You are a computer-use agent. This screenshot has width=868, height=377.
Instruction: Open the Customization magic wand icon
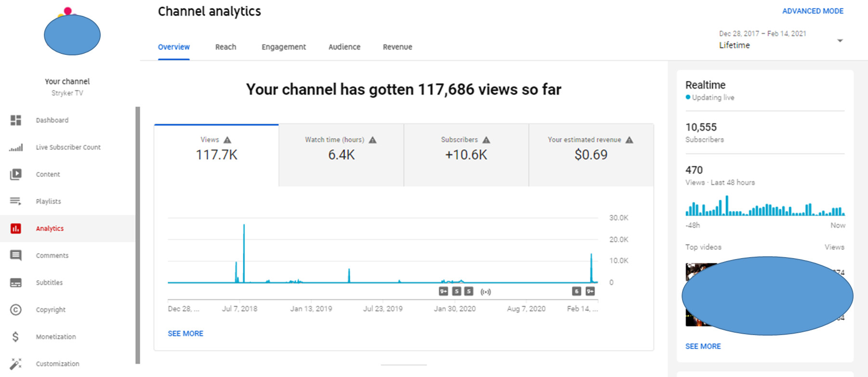(16, 364)
